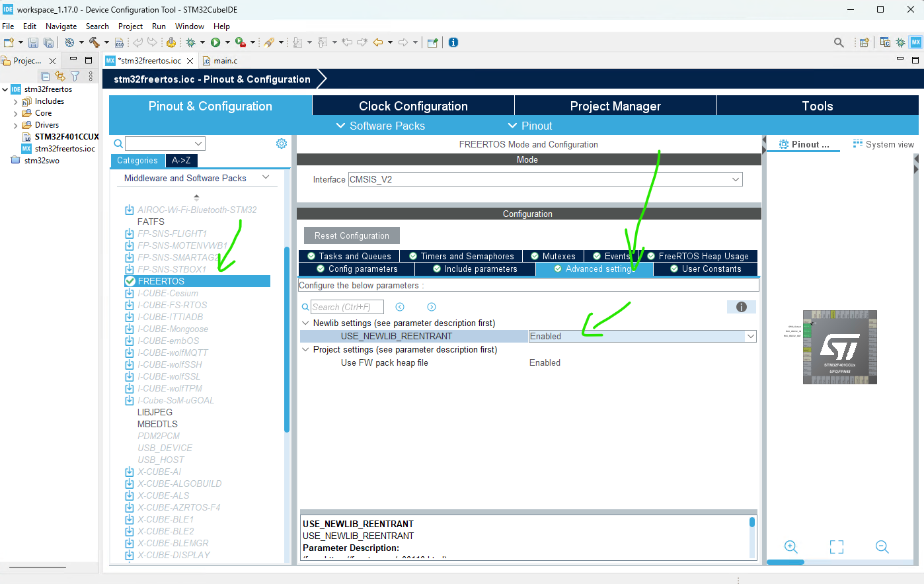
Task: Zoom out on the chip pinout view
Action: [882, 547]
